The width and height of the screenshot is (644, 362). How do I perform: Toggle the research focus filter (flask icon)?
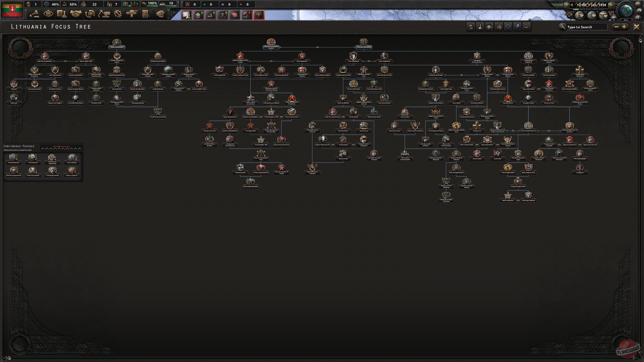[480, 27]
